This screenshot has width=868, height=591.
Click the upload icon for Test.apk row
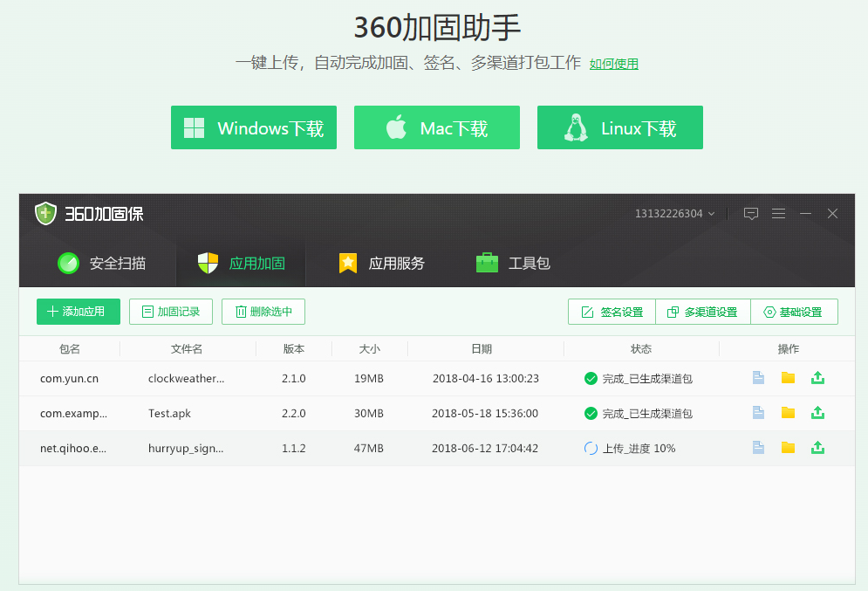(817, 413)
